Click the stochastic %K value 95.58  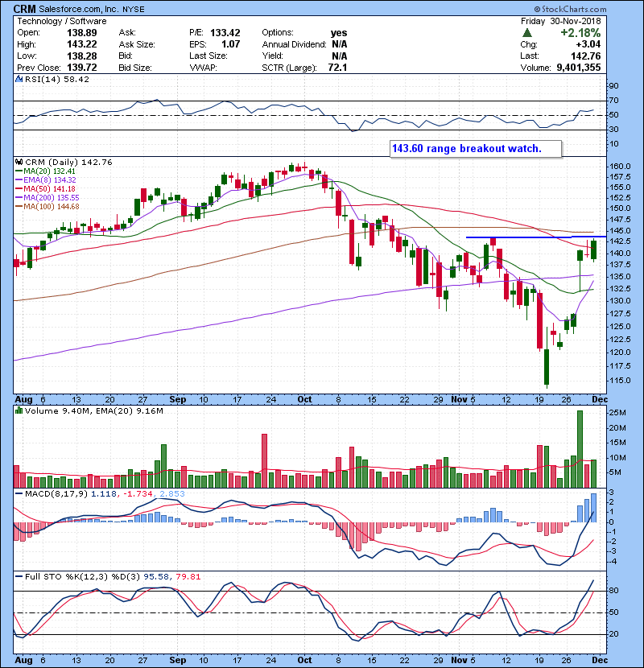(156, 577)
